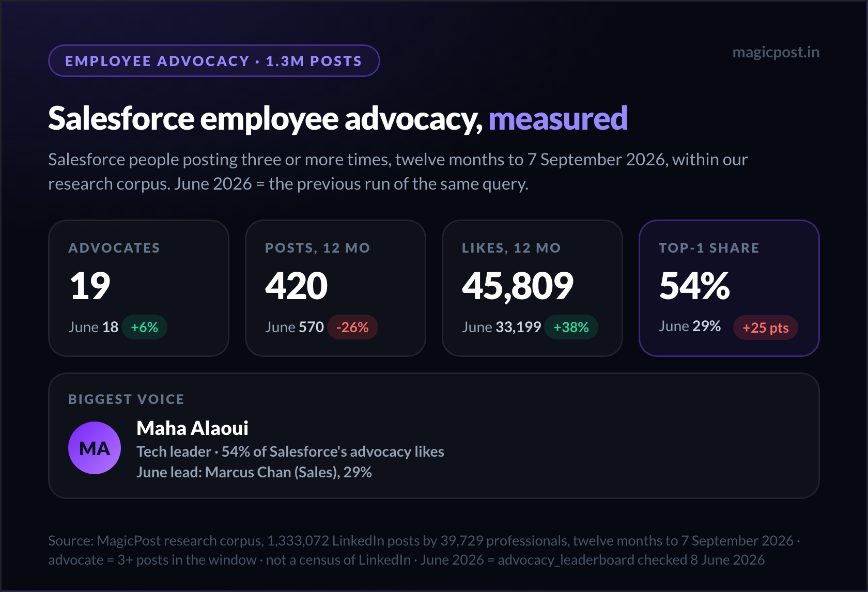The height and width of the screenshot is (592, 868).
Task: Select the Likes, 12 Mo card
Action: pyautogui.click(x=532, y=288)
